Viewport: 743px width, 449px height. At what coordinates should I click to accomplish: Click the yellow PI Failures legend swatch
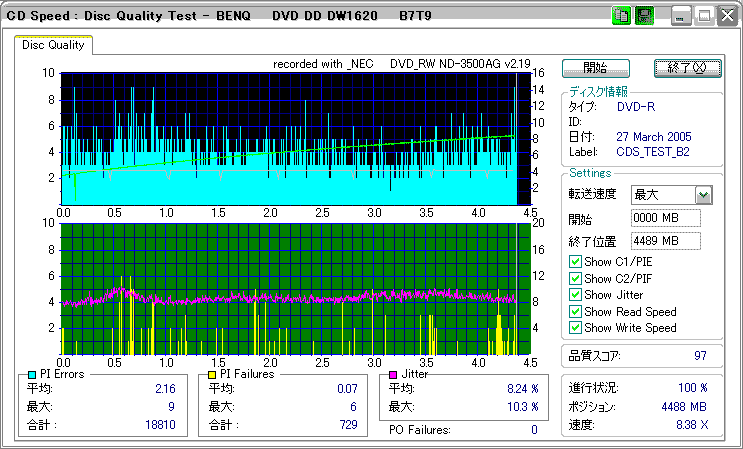(x=211, y=374)
